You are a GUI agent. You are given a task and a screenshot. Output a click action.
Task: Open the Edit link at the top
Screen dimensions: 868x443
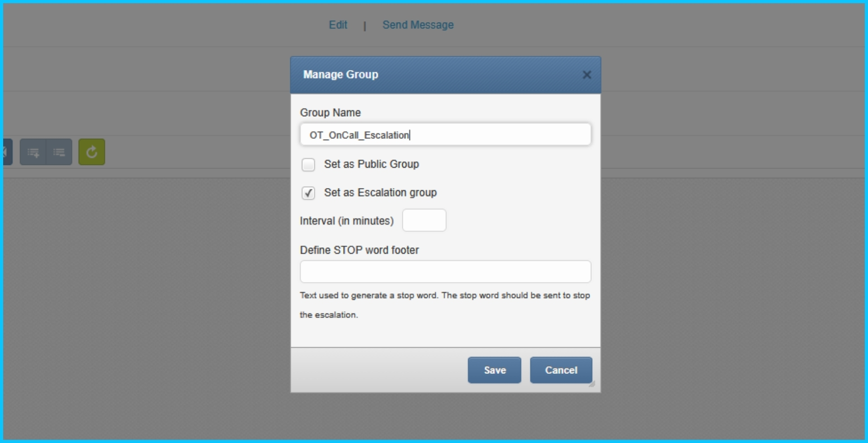(x=338, y=25)
